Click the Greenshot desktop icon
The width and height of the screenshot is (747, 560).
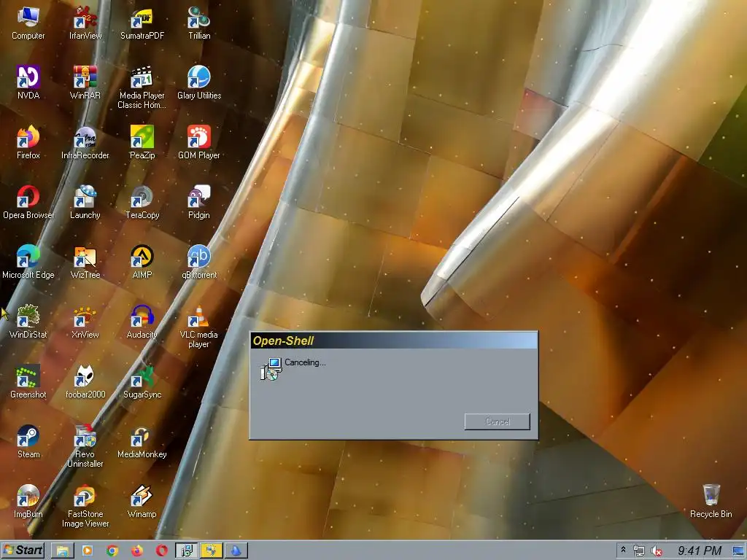point(28,382)
